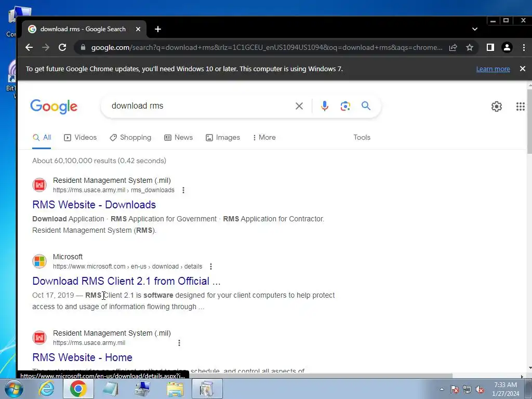Share this page using share icon
Screen dimensions: 532x399
[x=453, y=47]
